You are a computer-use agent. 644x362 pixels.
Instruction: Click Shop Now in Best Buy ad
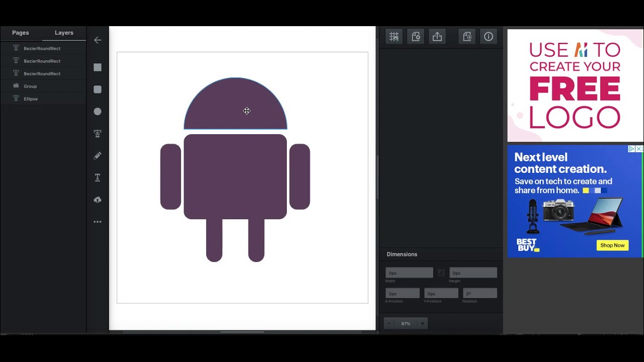[x=612, y=245]
